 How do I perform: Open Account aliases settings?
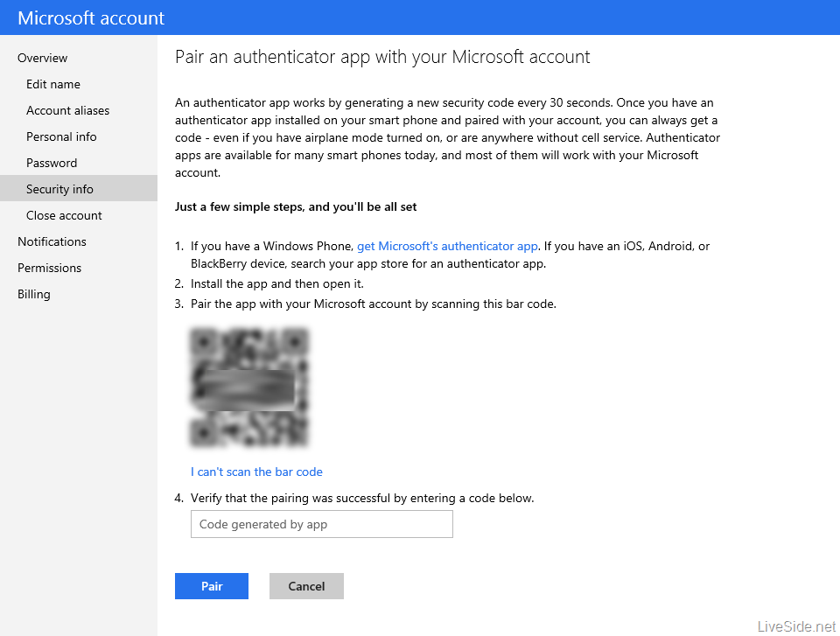click(67, 110)
